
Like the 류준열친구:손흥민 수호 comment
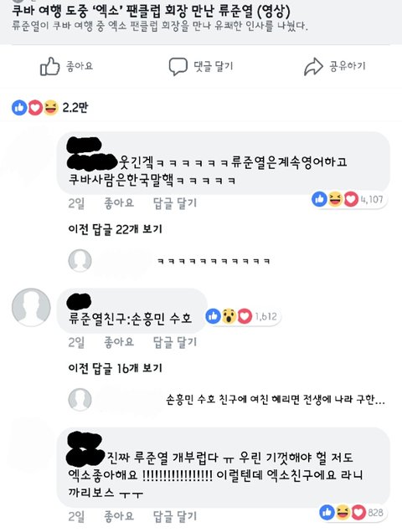pos(119,342)
